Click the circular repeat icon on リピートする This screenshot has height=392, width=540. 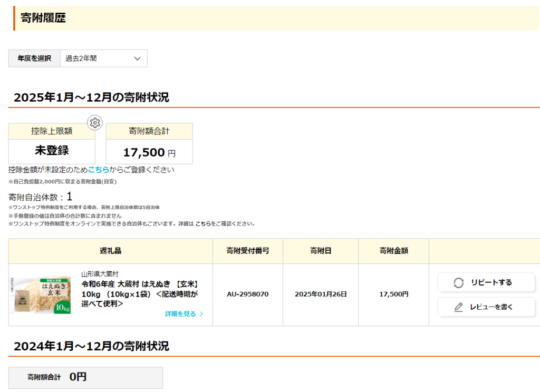coord(458,282)
